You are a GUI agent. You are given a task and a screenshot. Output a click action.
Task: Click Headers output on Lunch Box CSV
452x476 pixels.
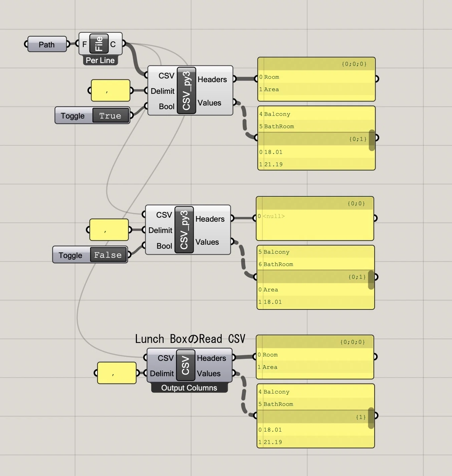[212, 358]
